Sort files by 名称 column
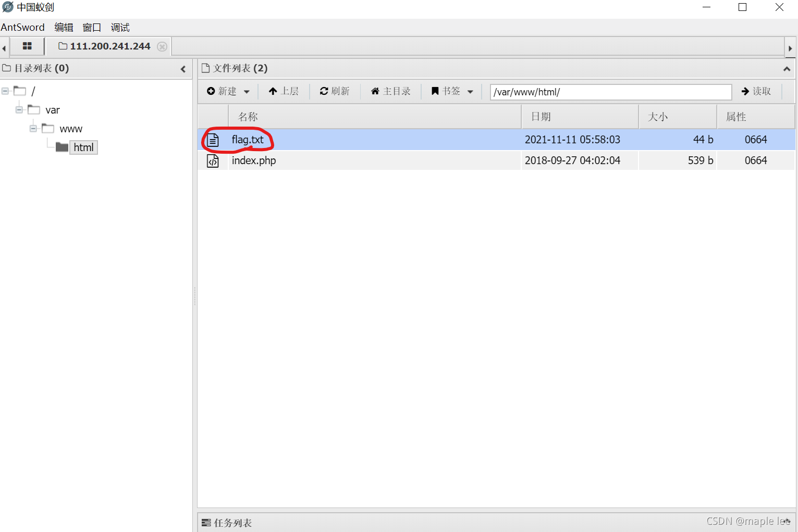The width and height of the screenshot is (798, 532). point(375,117)
